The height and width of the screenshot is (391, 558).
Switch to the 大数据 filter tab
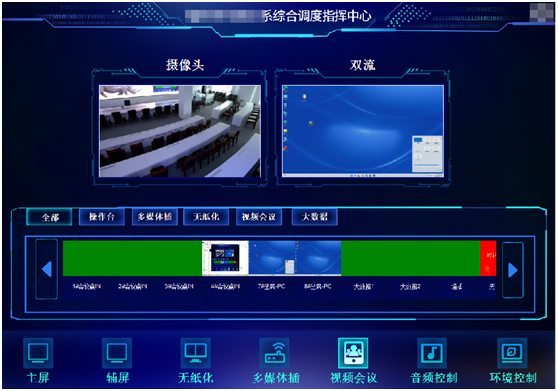tap(315, 217)
